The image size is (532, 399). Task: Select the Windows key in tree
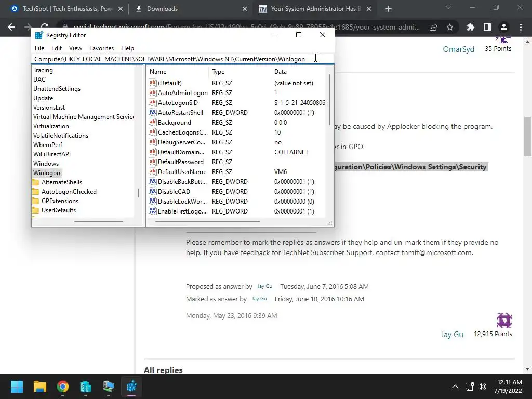tap(46, 164)
